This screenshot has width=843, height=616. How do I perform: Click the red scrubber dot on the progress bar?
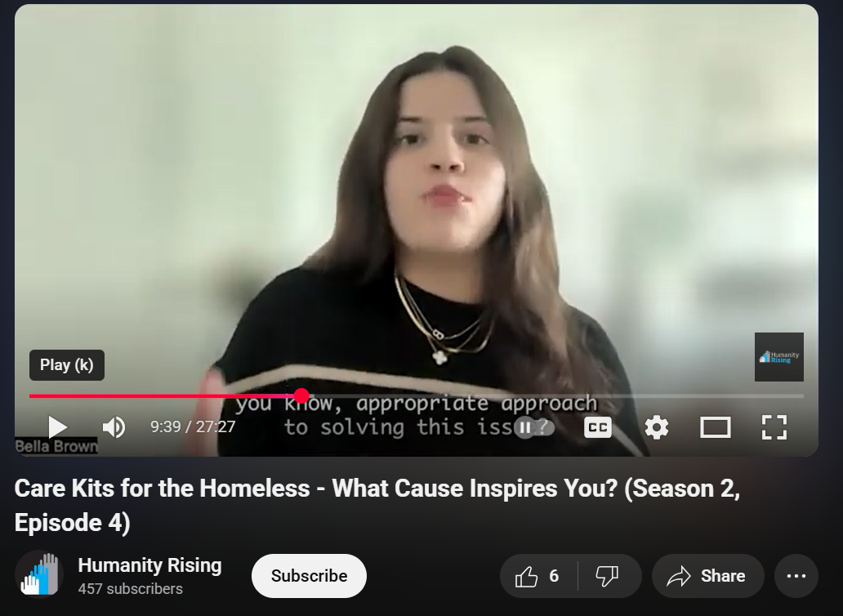pyautogui.click(x=301, y=396)
